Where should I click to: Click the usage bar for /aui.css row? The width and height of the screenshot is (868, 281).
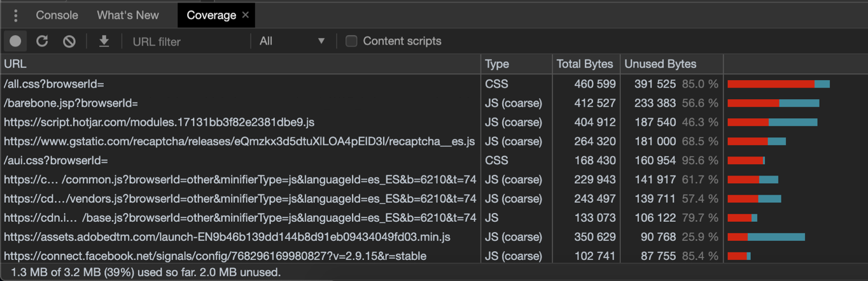pyautogui.click(x=746, y=161)
